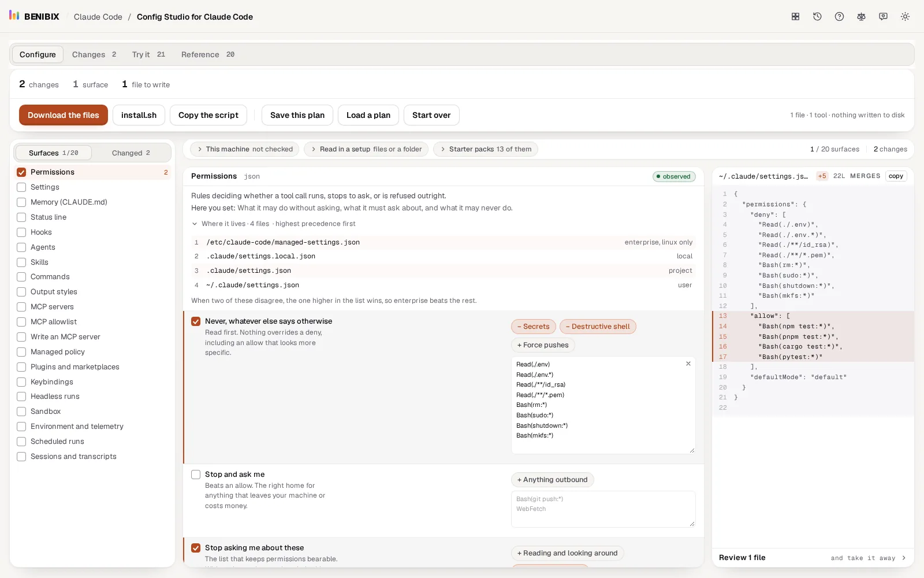Click the Claude Code breadcrumb link
924x578 pixels.
pos(98,17)
